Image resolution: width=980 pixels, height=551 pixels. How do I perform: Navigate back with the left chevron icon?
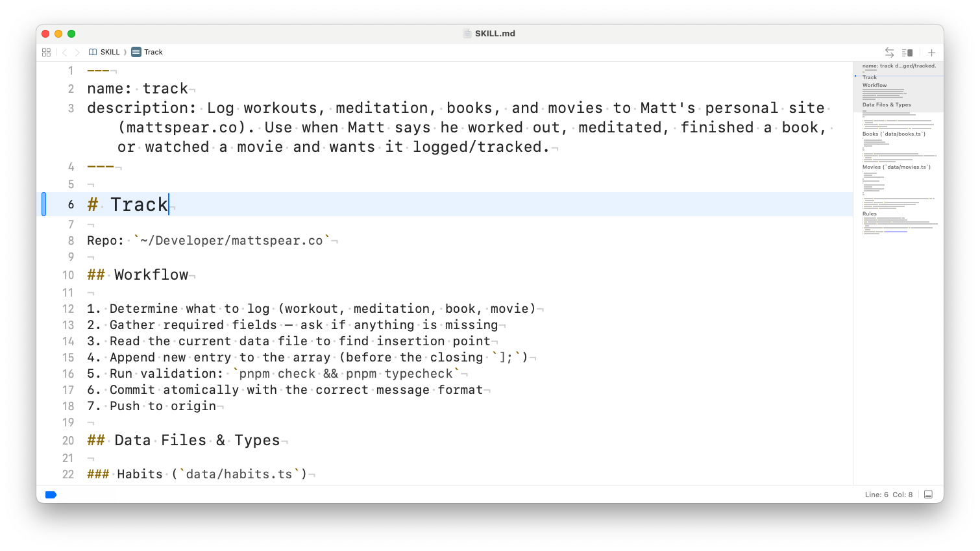[x=64, y=52]
